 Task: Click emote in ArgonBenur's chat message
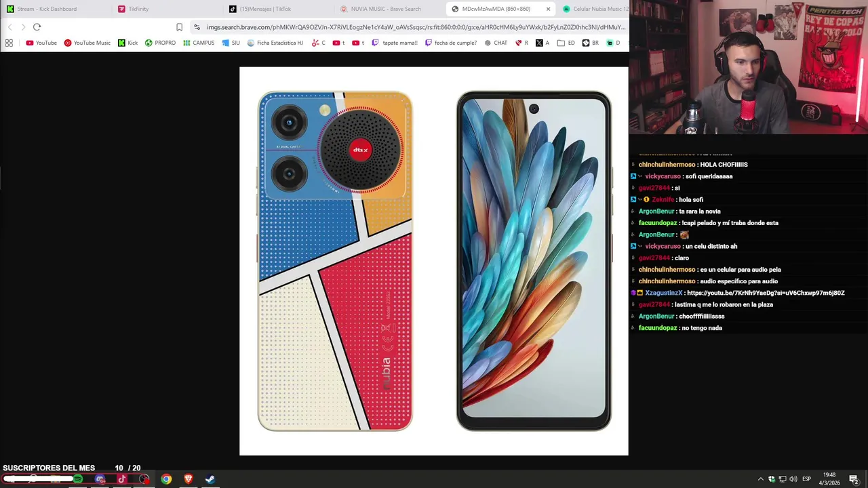pyautogui.click(x=684, y=235)
